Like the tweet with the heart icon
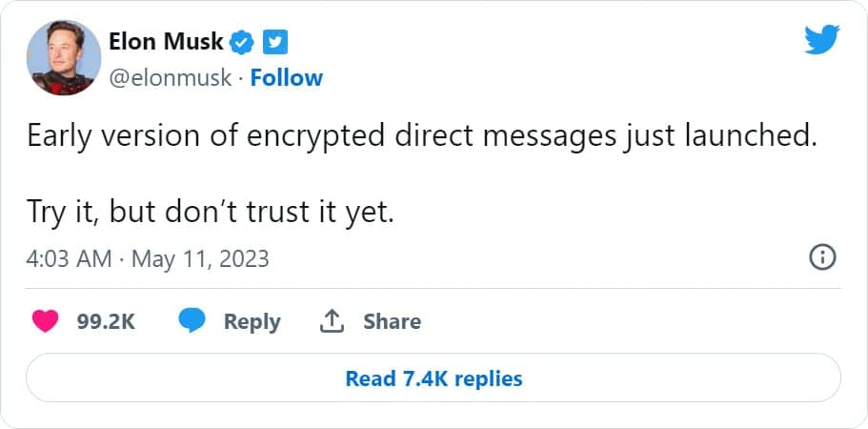 point(45,321)
